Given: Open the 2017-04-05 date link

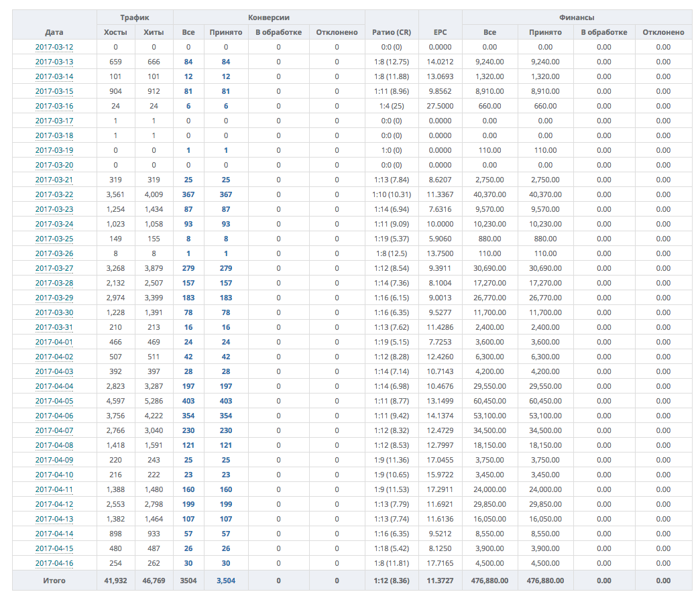Looking at the screenshot, I should [54, 401].
